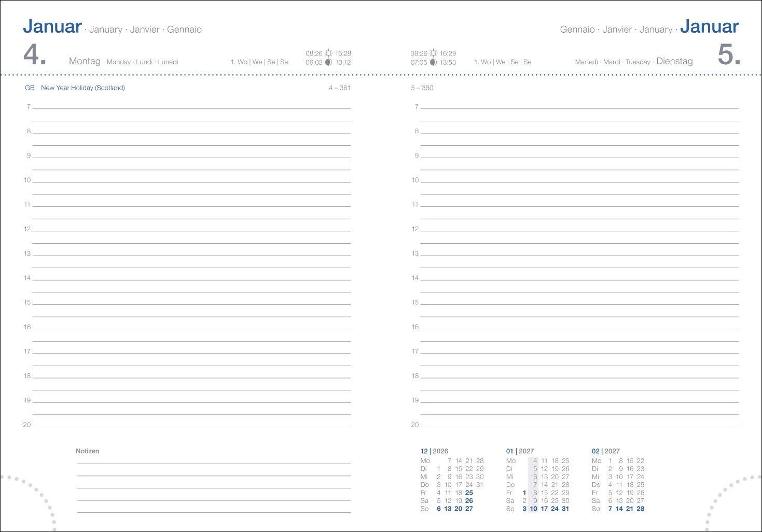Select December 25 in the mini calendar
This screenshot has width=762, height=532.
pyautogui.click(x=469, y=493)
